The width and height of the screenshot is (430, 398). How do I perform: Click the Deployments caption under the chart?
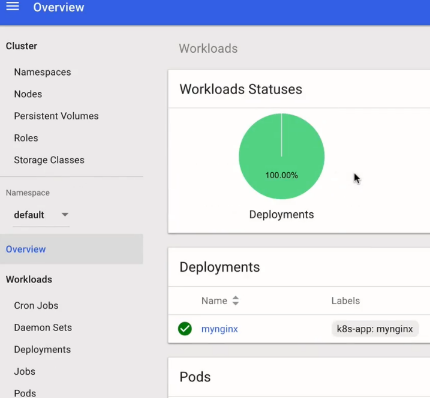[282, 214]
